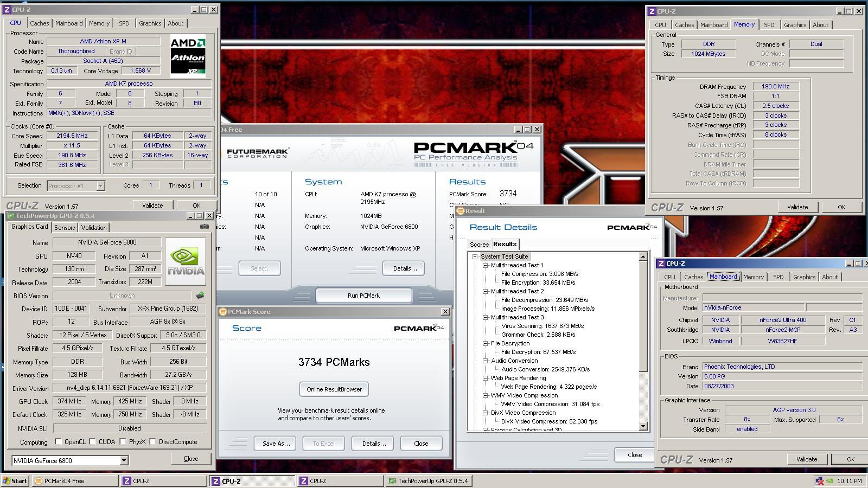The width and height of the screenshot is (868, 488).
Task: Toggle the DirectCompute checkbox in GPU-Z
Action: pos(153,442)
